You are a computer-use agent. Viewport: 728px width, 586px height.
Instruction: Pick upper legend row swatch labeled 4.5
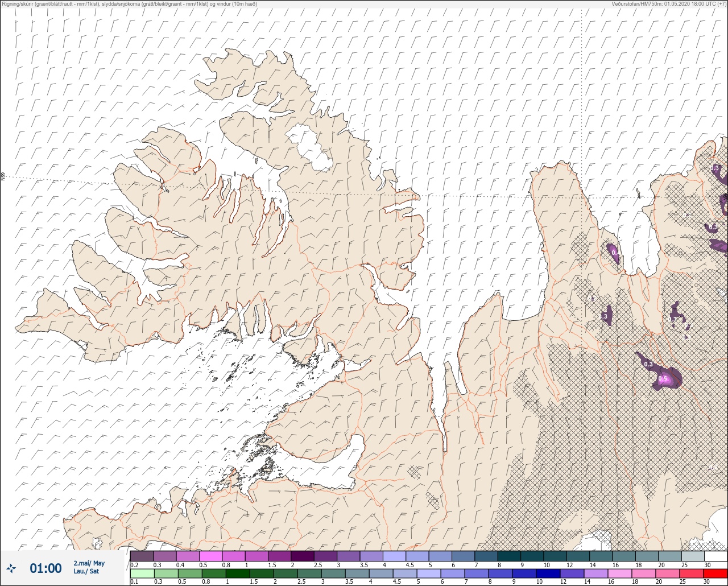click(x=417, y=556)
